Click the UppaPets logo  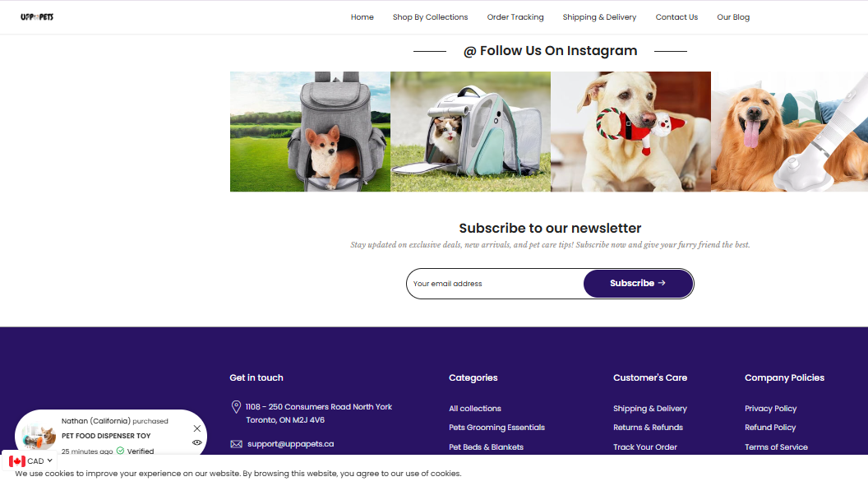[37, 17]
